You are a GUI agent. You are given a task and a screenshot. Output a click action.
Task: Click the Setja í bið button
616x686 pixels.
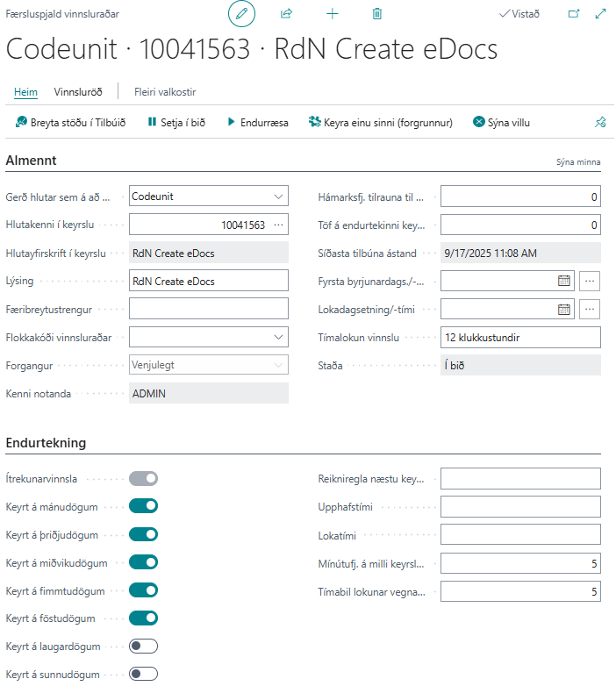(175, 123)
